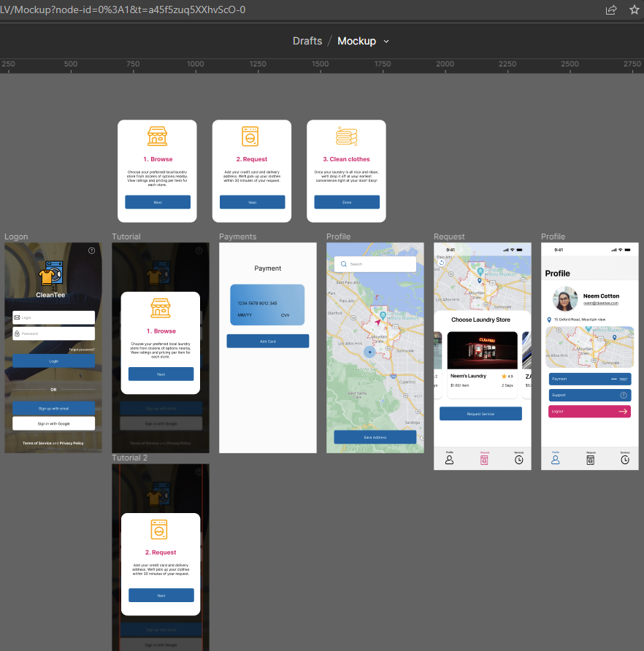Click the CleanTee washing machine logo on Logon
Screen dimensions: 644x651
click(53, 274)
